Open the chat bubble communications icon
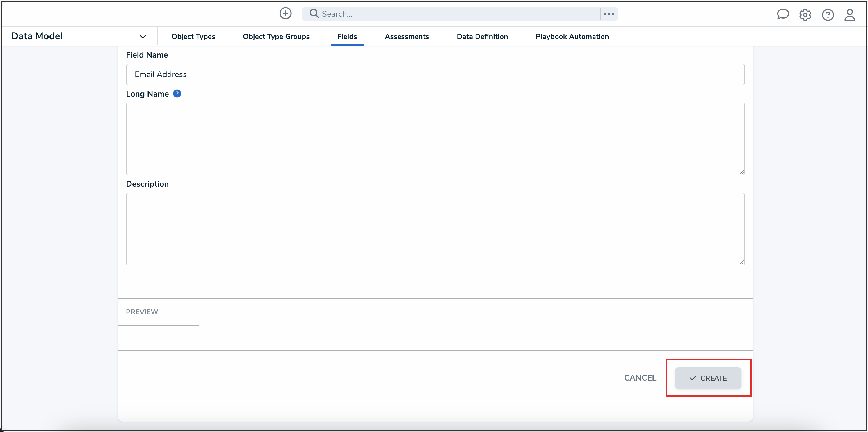Screen dimensions: 868x432 pos(782,15)
